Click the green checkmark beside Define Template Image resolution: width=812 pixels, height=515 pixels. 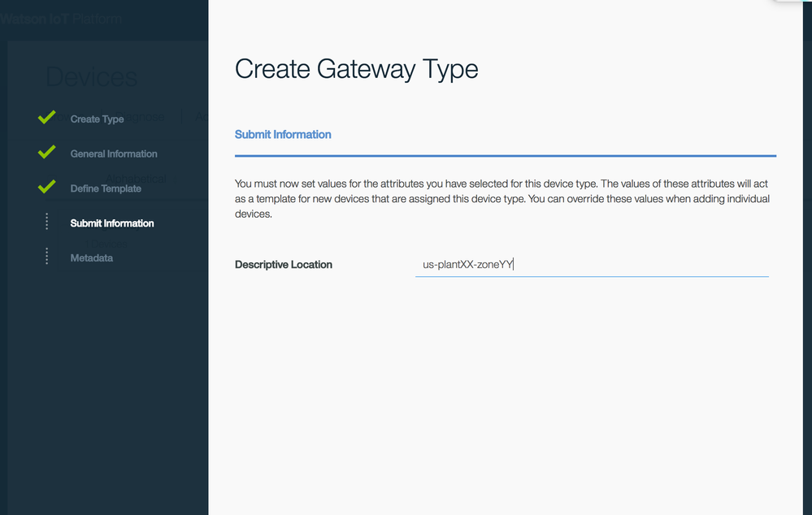[46, 188]
